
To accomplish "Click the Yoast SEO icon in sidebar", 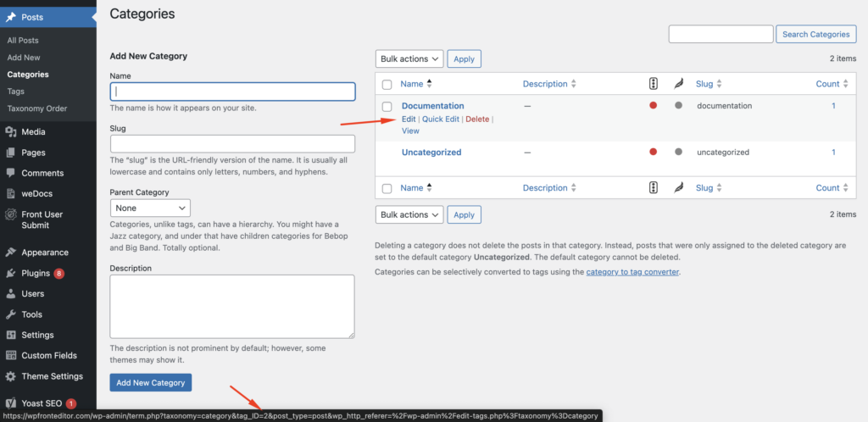I will [10, 403].
